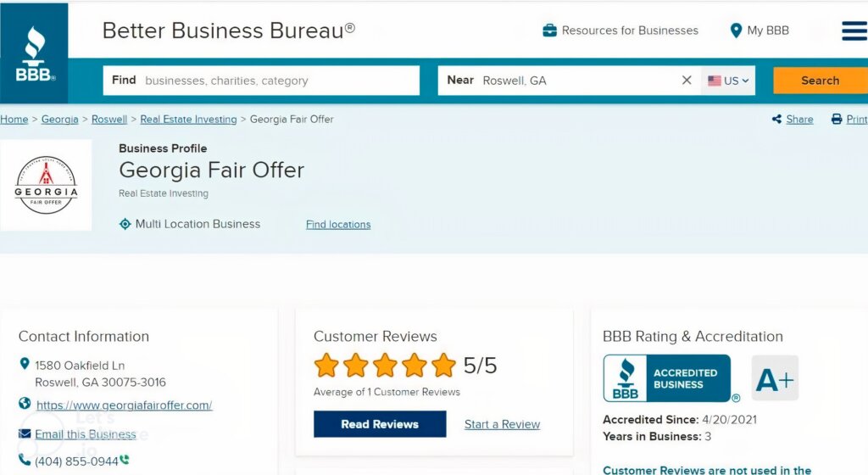This screenshot has width=868, height=475.
Task: Go to the Home breadcrumb
Action: point(14,119)
